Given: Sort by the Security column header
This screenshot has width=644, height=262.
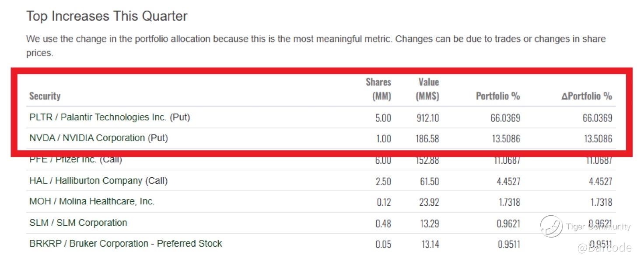Looking at the screenshot, I should coord(45,96).
